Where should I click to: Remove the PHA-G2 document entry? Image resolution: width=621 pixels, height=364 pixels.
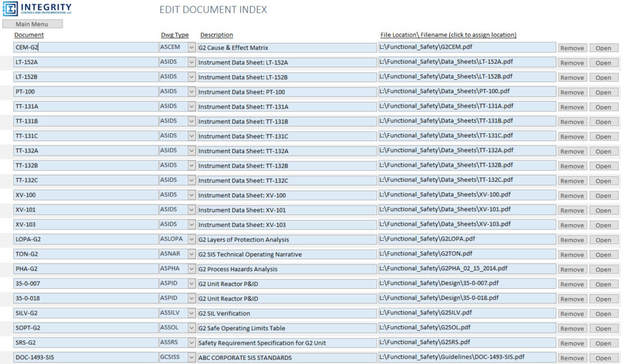coord(572,270)
